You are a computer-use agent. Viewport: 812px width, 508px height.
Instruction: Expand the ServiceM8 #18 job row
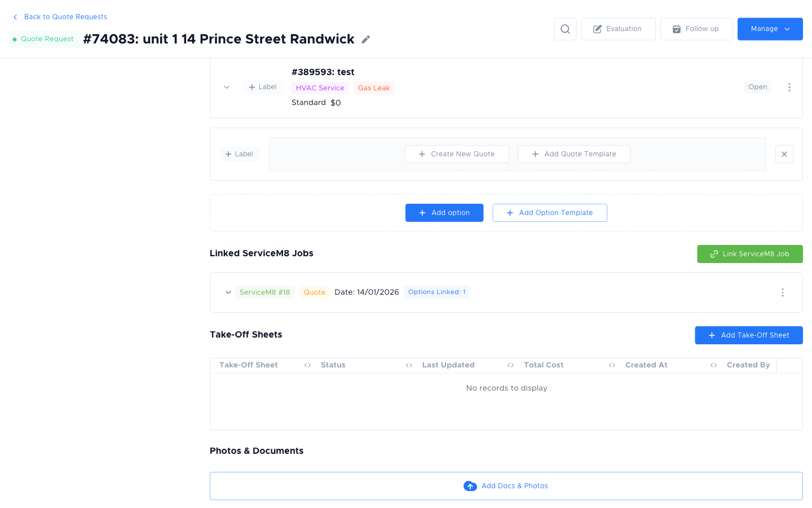[228, 292]
